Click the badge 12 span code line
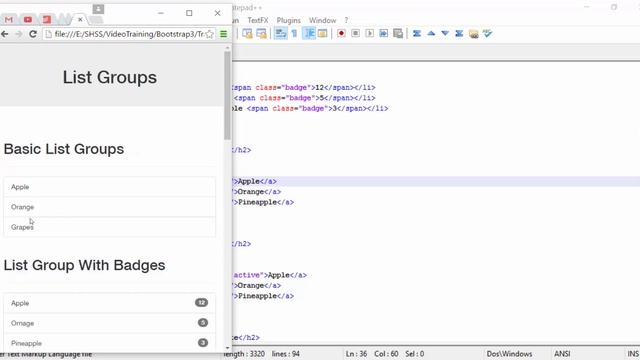Image resolution: width=640 pixels, height=360 pixels. (x=303, y=87)
